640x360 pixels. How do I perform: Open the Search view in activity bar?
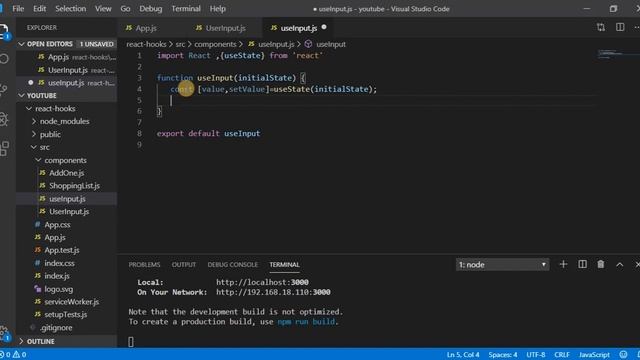pyautogui.click(x=4, y=59)
